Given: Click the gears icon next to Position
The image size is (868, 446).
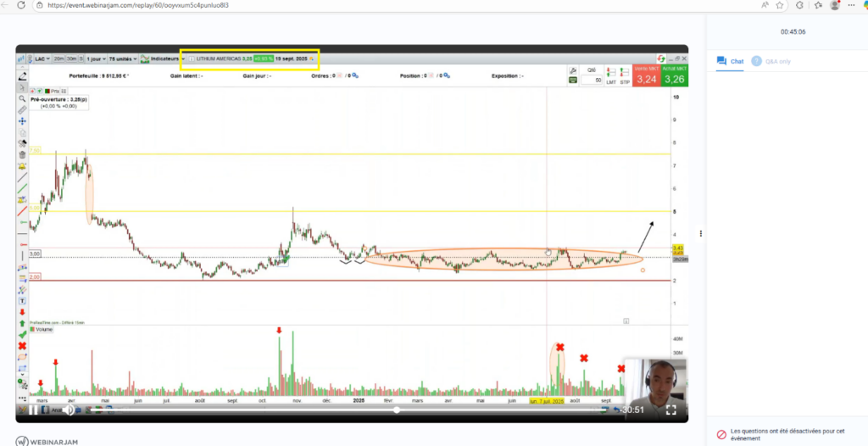Looking at the screenshot, I should [x=447, y=76].
